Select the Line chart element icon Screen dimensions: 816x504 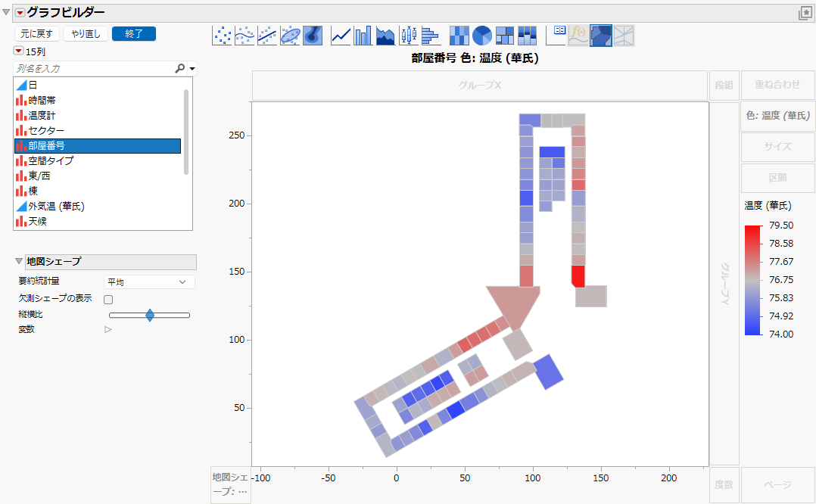point(341,36)
